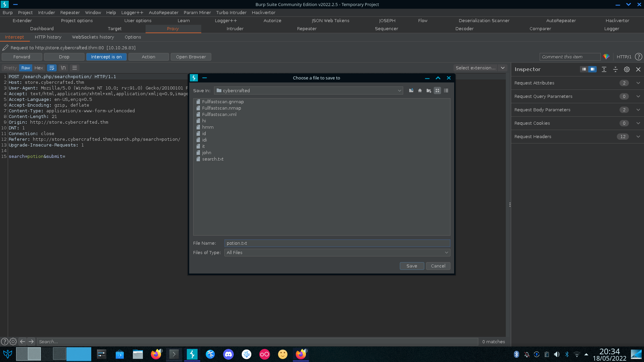
Task: Jump to home folder in save dialog
Action: (420, 90)
